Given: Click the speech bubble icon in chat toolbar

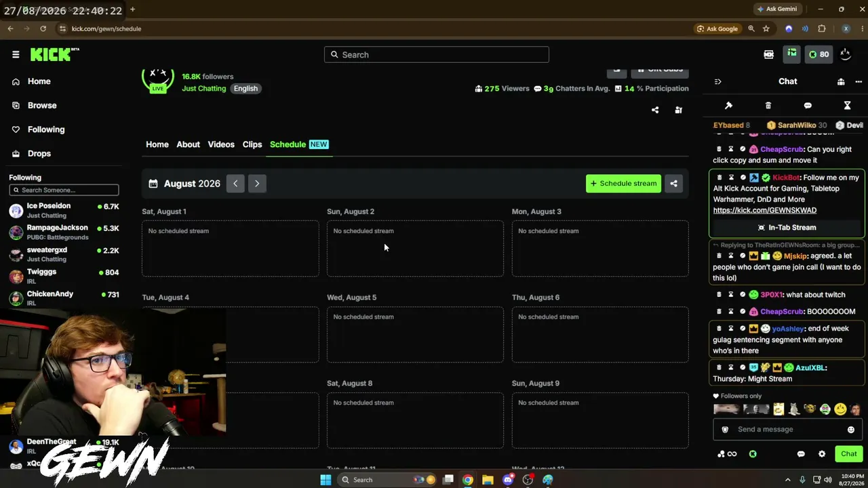Looking at the screenshot, I should pyautogui.click(x=808, y=106).
